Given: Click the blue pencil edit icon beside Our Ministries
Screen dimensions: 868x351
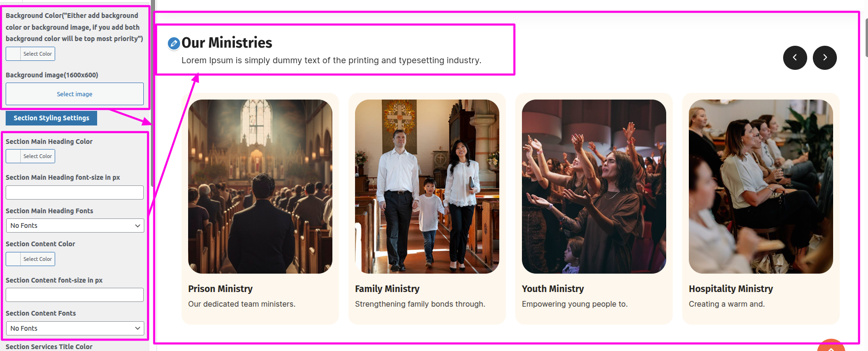Looking at the screenshot, I should click(174, 43).
